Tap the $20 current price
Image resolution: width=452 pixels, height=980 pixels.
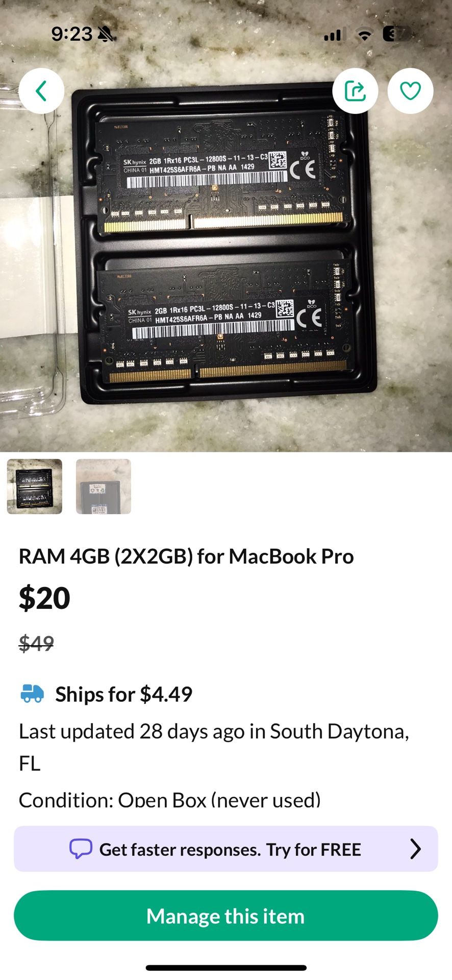pos(44,598)
